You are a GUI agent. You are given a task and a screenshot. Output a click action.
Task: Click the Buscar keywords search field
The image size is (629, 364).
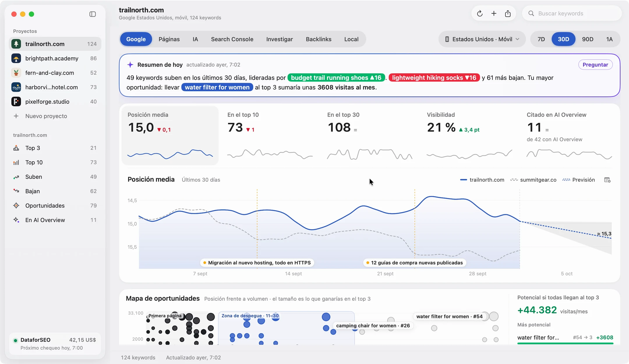[x=572, y=13]
